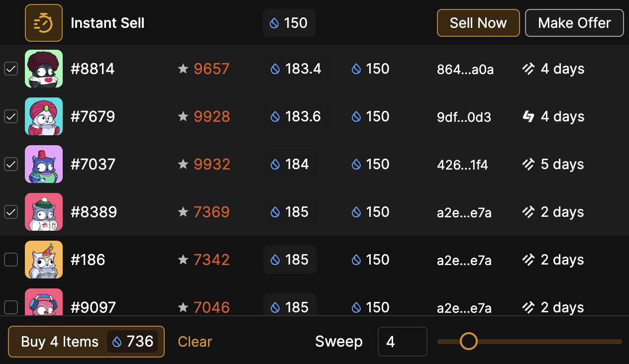This screenshot has height=364, width=629.
Task: Click the Instant Sell stopwatch icon
Action: (44, 23)
